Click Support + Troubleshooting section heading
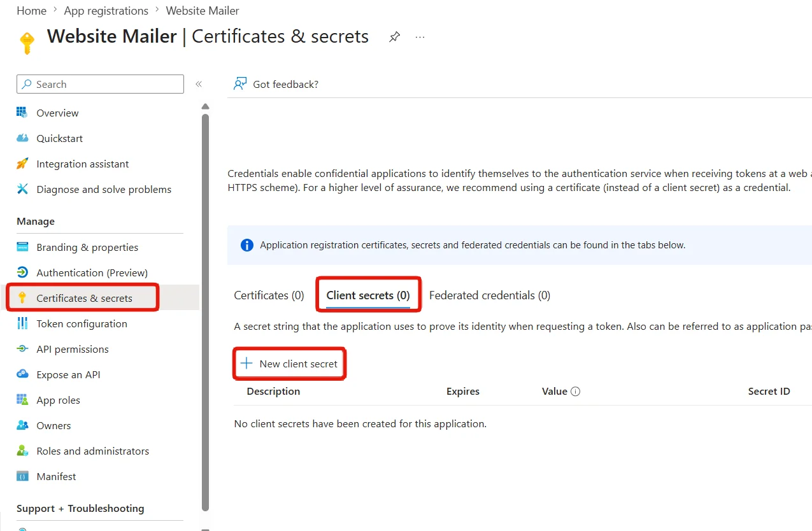Image resolution: width=812 pixels, height=531 pixels. pos(80,509)
